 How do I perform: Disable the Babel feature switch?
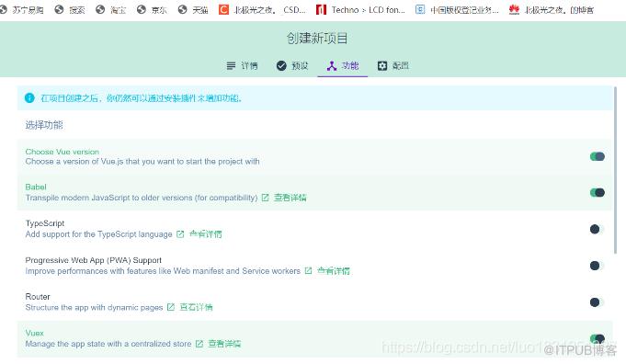(598, 193)
